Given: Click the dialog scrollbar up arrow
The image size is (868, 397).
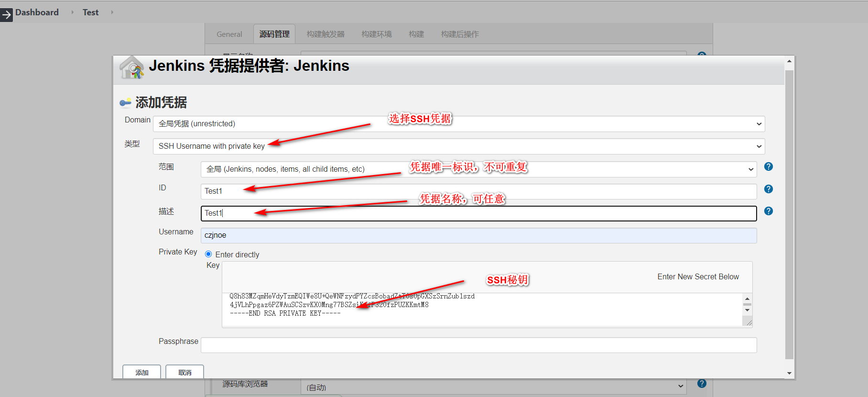Looking at the screenshot, I should pyautogui.click(x=789, y=61).
